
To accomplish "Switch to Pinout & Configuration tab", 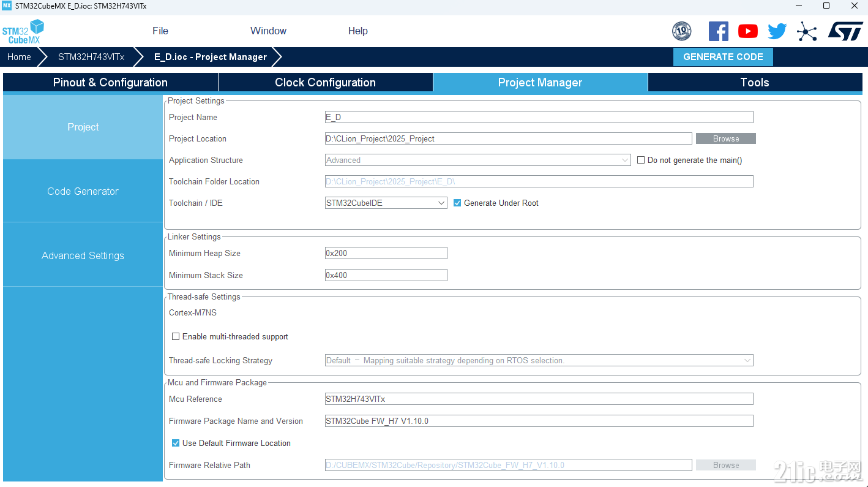I will point(110,83).
